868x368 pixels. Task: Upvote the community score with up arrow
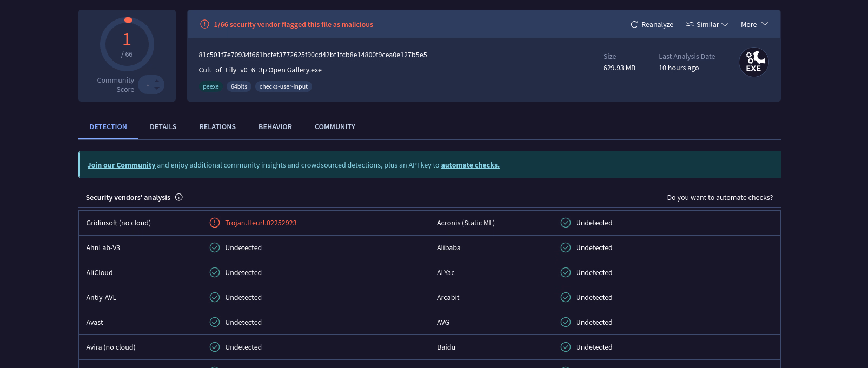[157, 81]
